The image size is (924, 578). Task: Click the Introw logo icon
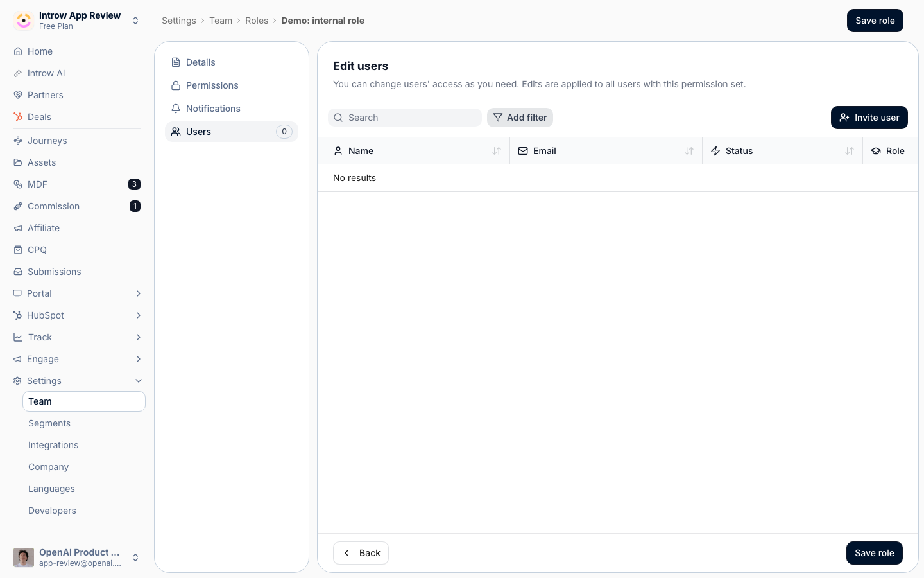(x=24, y=21)
